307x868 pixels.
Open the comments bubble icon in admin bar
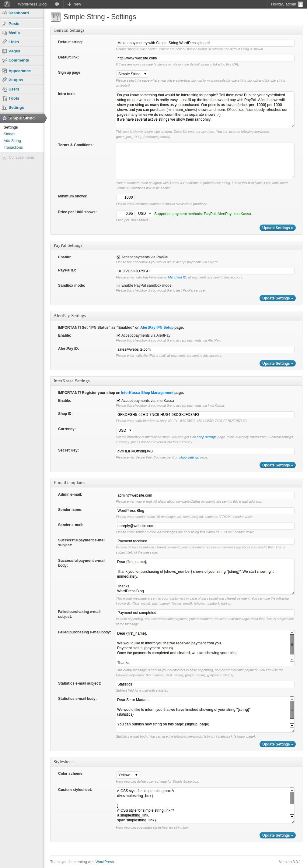[x=57, y=4]
